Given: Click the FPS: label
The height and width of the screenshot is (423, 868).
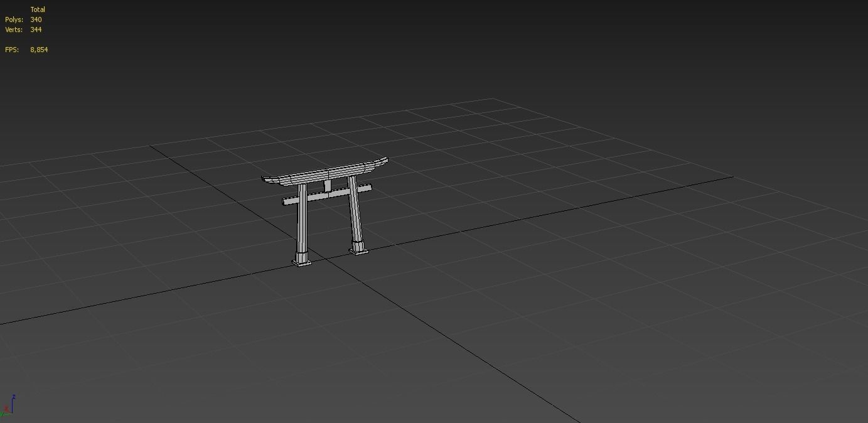Looking at the screenshot, I should coord(12,50).
